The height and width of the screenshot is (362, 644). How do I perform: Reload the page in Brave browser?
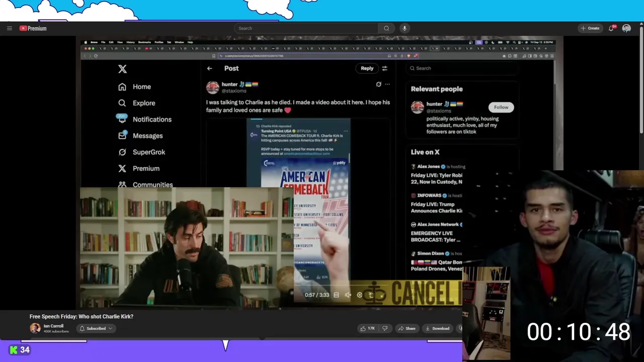click(x=96, y=56)
